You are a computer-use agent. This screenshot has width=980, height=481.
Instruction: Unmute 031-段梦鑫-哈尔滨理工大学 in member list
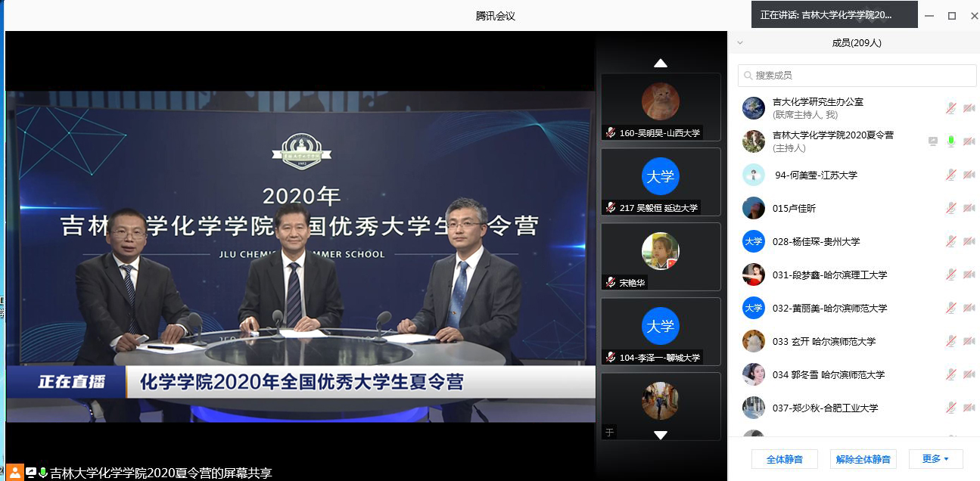[x=950, y=275]
